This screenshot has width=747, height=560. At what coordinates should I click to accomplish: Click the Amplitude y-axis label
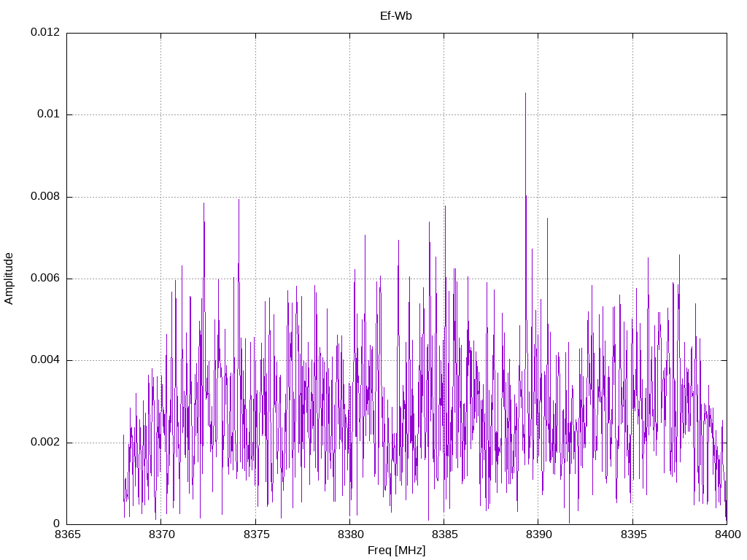tap(9, 279)
